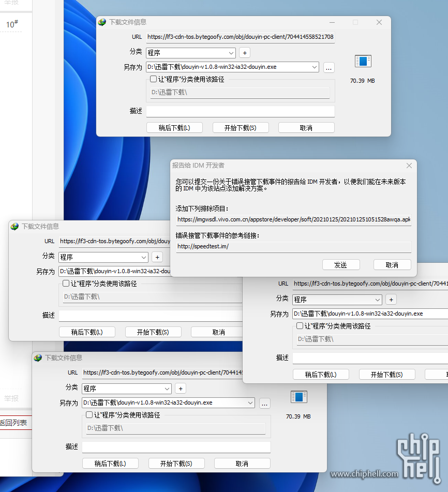
Task: Click the 10# floor link on the webpage
Action: (12, 24)
